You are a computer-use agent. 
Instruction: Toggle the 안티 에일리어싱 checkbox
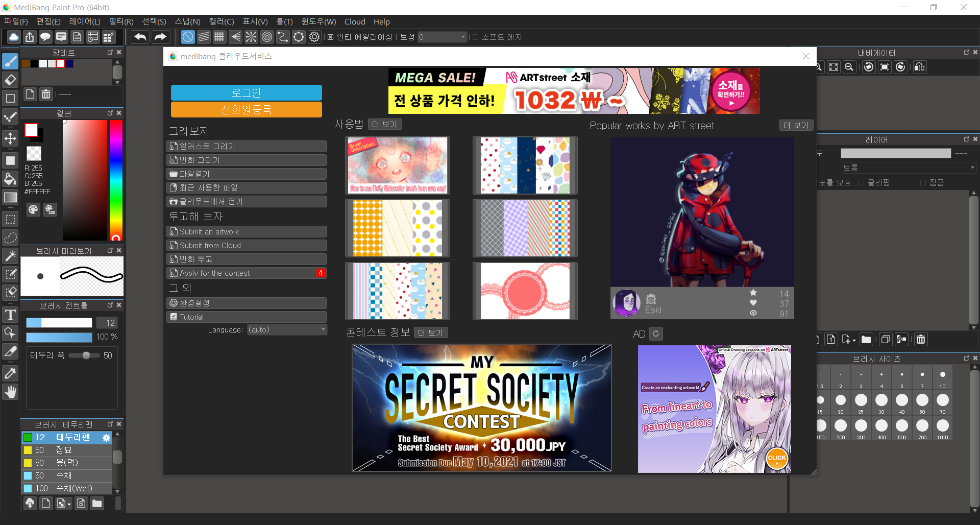[x=330, y=37]
